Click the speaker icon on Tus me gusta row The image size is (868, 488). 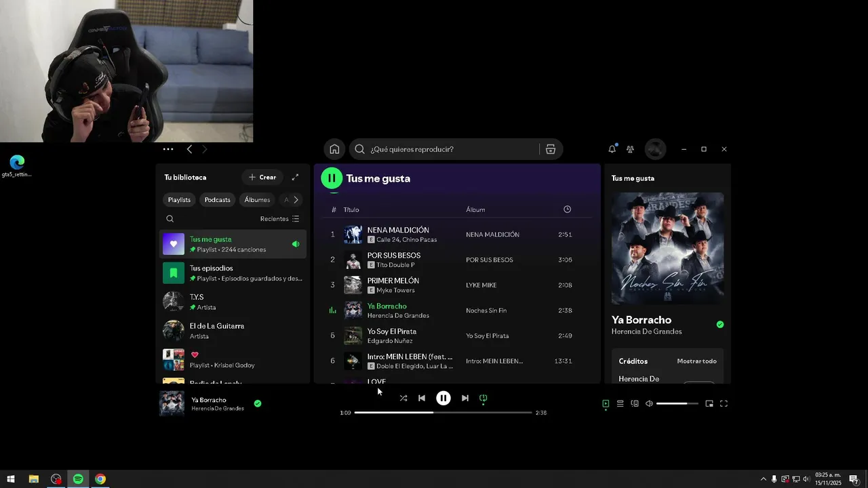[x=296, y=244]
